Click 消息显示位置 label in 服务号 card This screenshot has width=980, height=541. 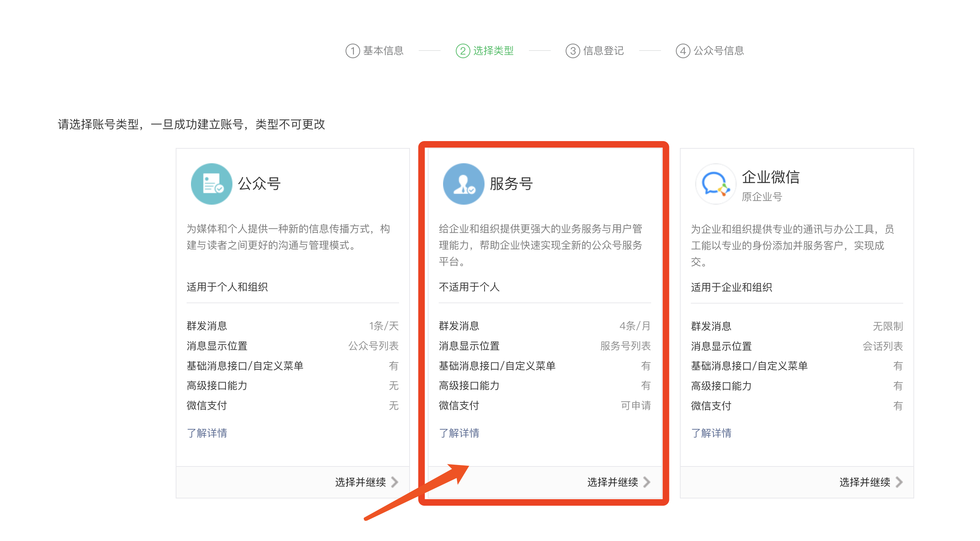(x=469, y=346)
